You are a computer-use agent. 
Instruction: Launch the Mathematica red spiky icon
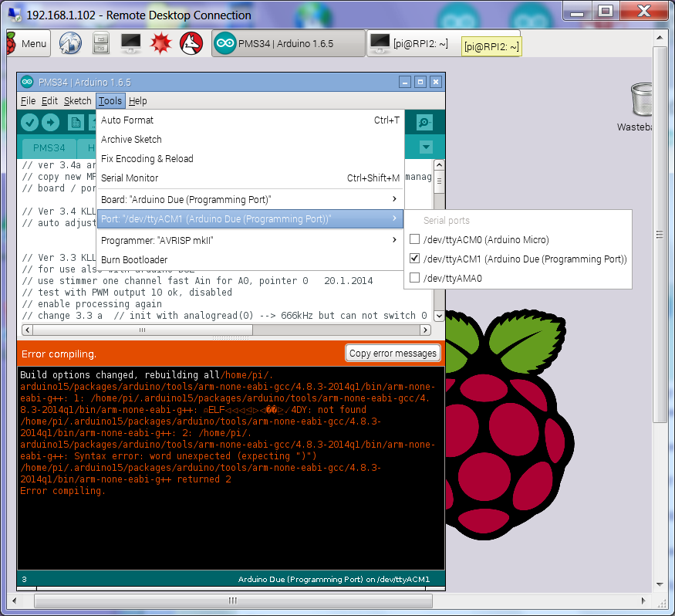pos(160,43)
